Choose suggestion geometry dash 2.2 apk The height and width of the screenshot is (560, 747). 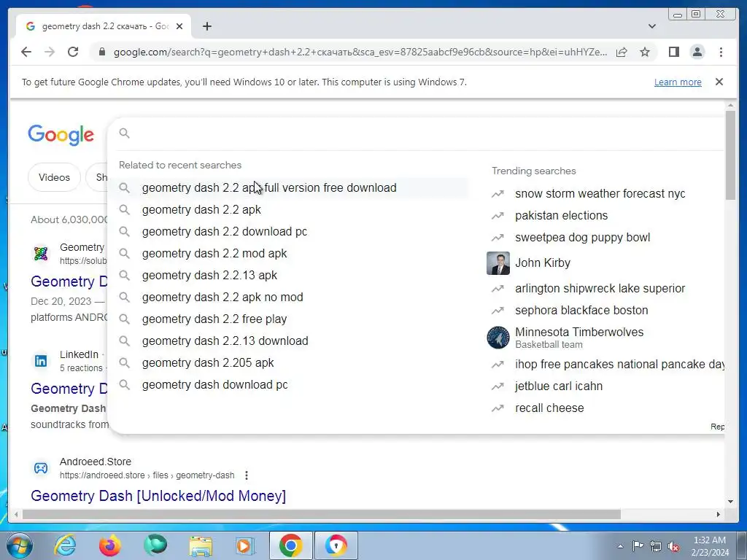[287, 209]
